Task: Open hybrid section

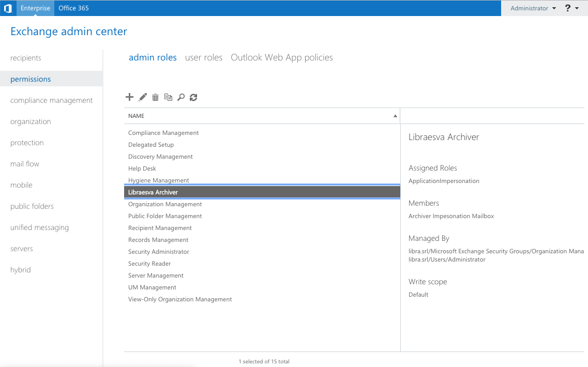Action: click(x=20, y=270)
